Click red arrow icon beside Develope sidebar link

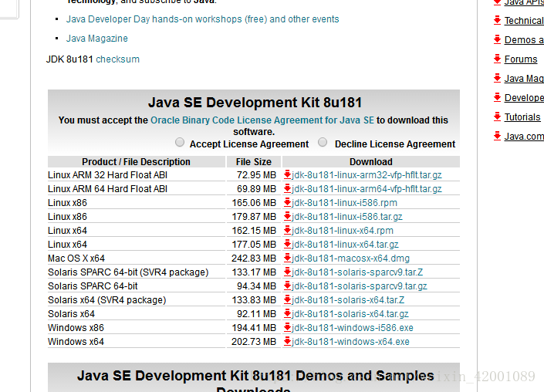[x=497, y=97]
